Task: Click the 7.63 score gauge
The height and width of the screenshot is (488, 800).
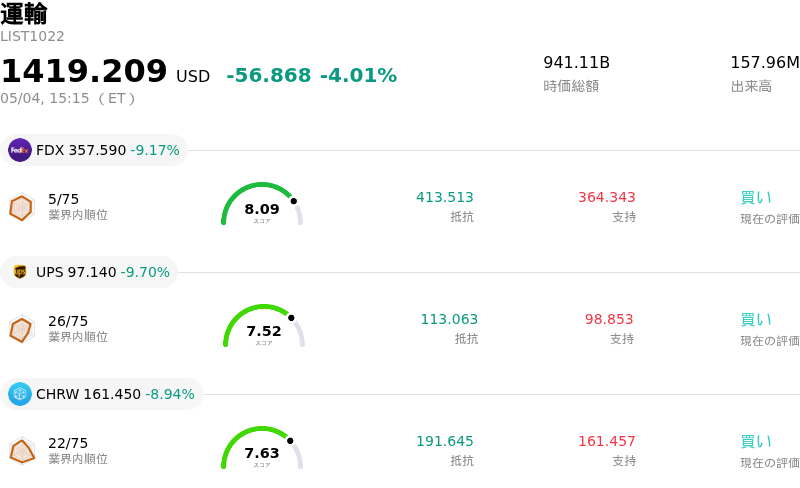Action: [262, 448]
